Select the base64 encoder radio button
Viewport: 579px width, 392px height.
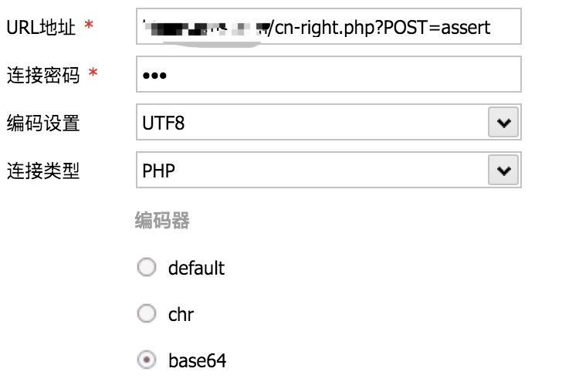[146, 360]
